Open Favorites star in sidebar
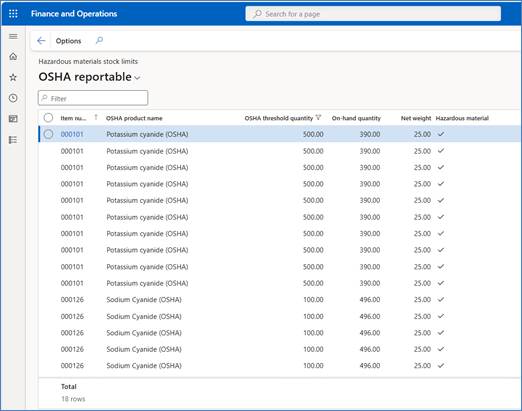This screenshot has width=522, height=411. tap(13, 77)
